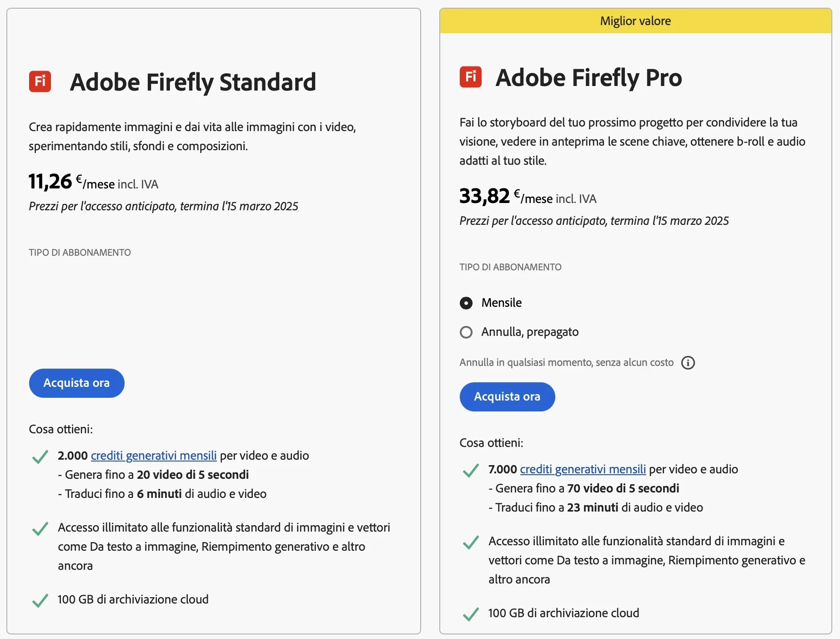Image resolution: width=840 pixels, height=639 pixels.
Task: Open the info icon beside cancellation note
Action: pos(688,363)
